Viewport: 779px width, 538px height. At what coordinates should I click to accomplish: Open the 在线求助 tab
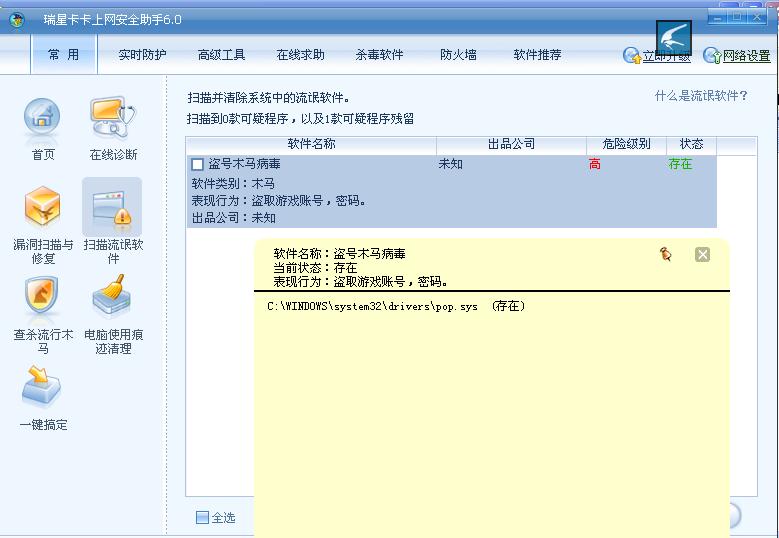300,55
